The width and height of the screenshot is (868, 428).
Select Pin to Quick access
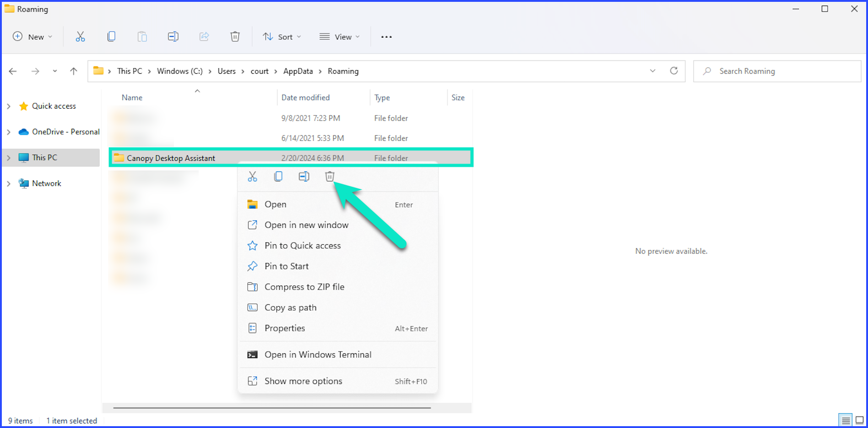(x=338, y=246)
